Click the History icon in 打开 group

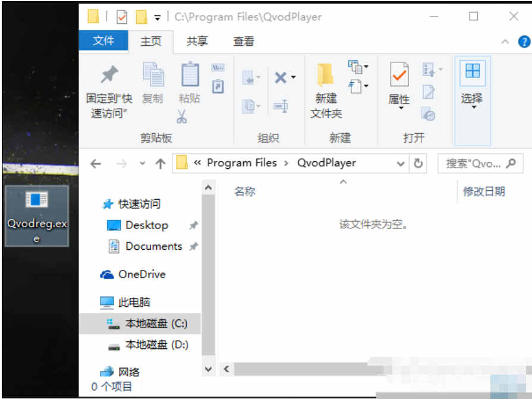[428, 114]
